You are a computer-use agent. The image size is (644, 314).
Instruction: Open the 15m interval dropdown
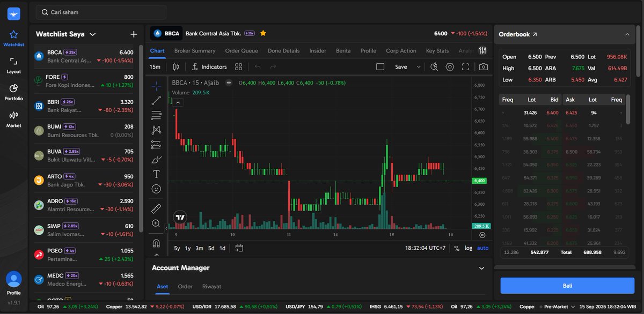pyautogui.click(x=155, y=67)
